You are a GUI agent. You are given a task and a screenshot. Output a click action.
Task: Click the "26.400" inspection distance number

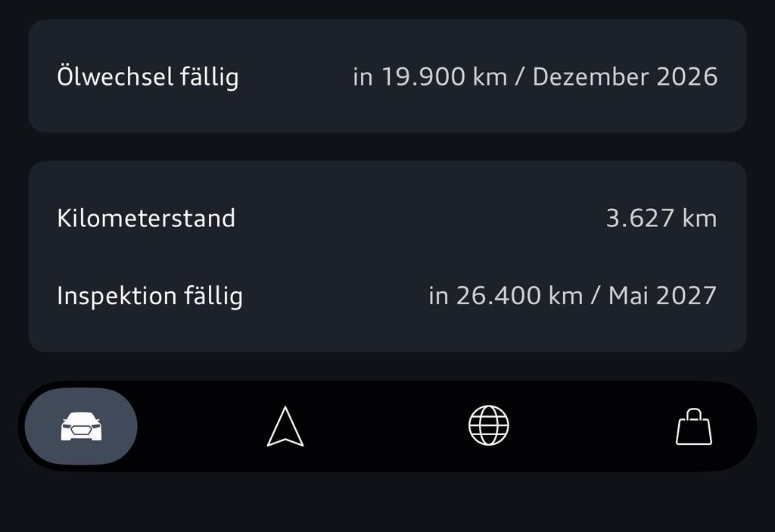[x=499, y=295]
